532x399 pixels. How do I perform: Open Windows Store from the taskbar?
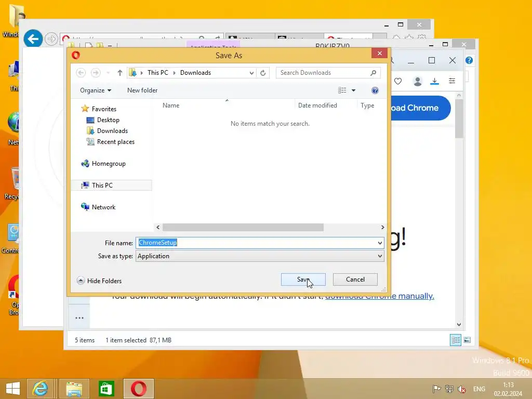point(107,389)
